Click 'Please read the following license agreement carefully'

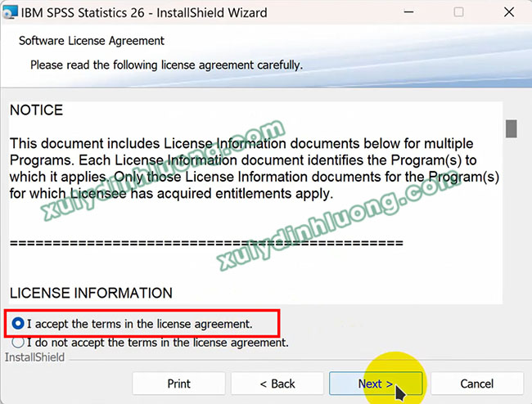[167, 65]
